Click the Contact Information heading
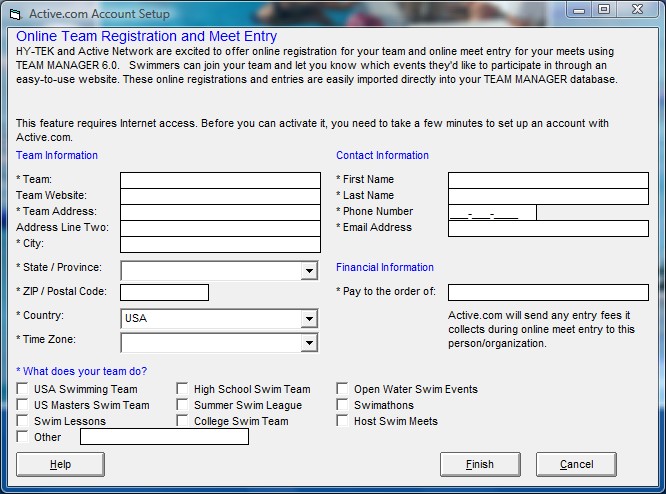 [382, 155]
